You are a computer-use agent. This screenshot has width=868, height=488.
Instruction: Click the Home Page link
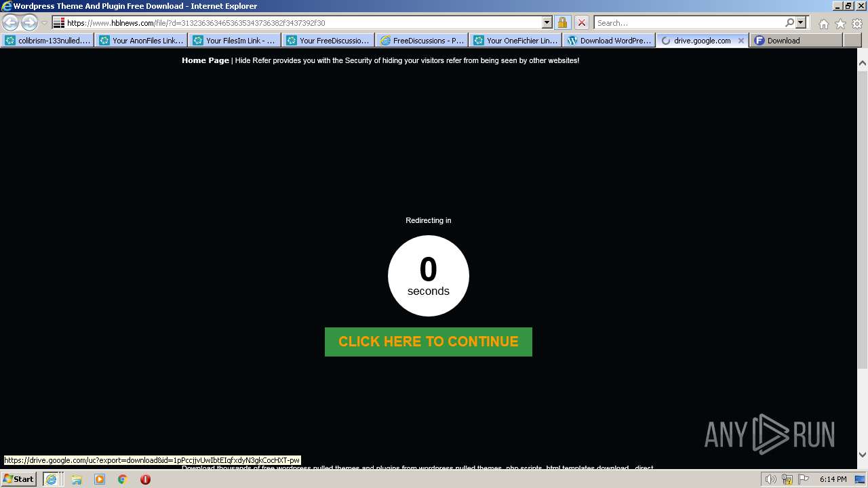(x=205, y=60)
